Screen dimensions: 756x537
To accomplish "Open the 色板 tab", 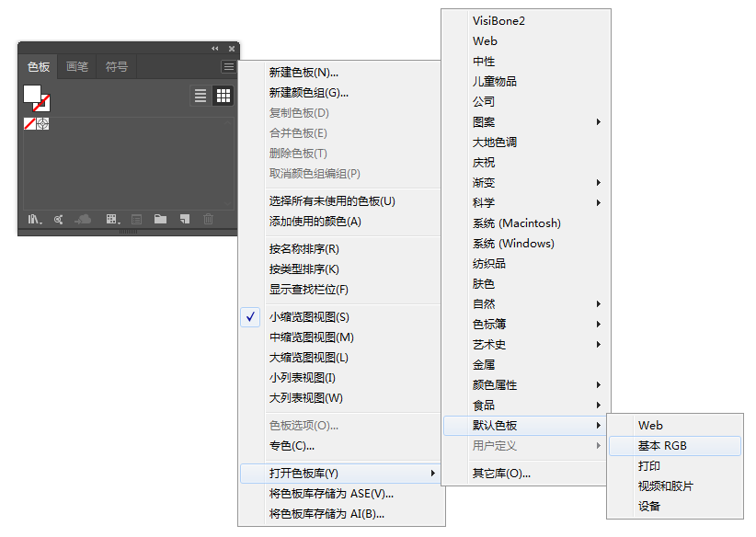I will point(39,66).
